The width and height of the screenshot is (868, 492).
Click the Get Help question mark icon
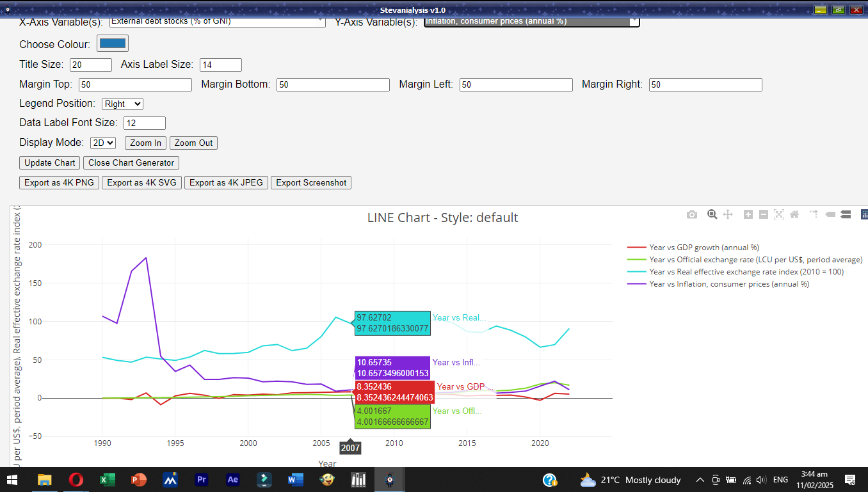point(549,480)
